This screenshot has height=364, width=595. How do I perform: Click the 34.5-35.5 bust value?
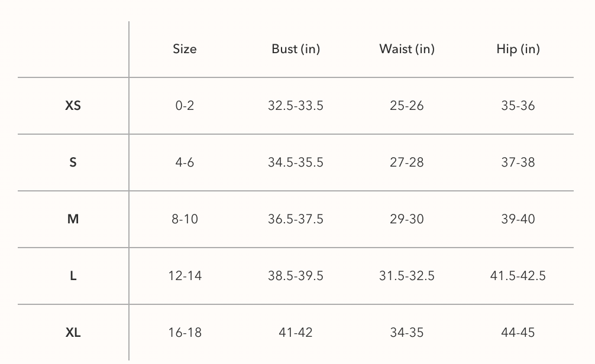296,162
